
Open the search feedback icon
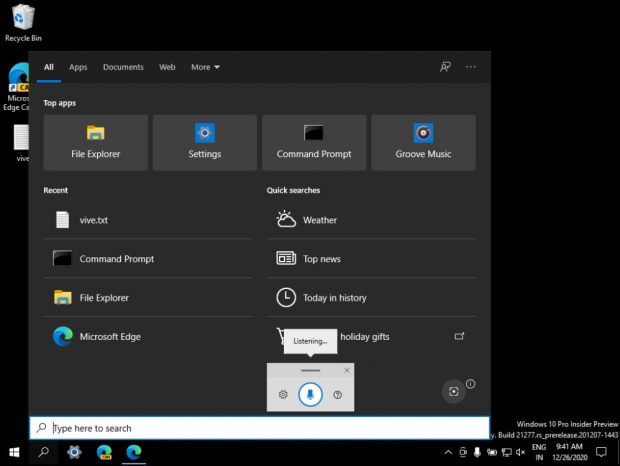445,67
